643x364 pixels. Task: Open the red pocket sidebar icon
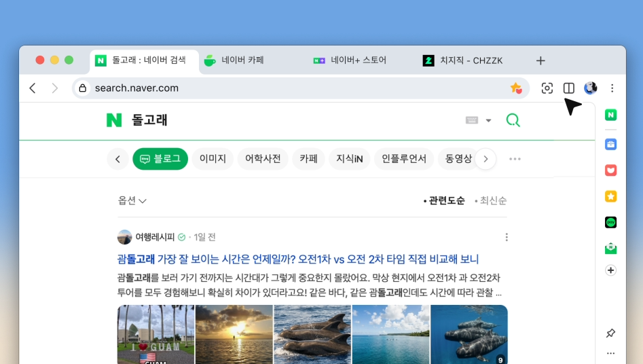coord(610,170)
